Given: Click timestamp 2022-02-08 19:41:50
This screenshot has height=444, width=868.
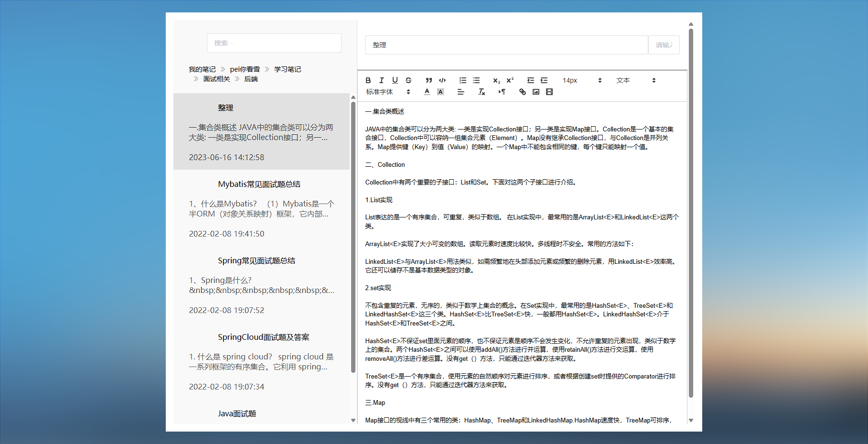Looking at the screenshot, I should (226, 234).
